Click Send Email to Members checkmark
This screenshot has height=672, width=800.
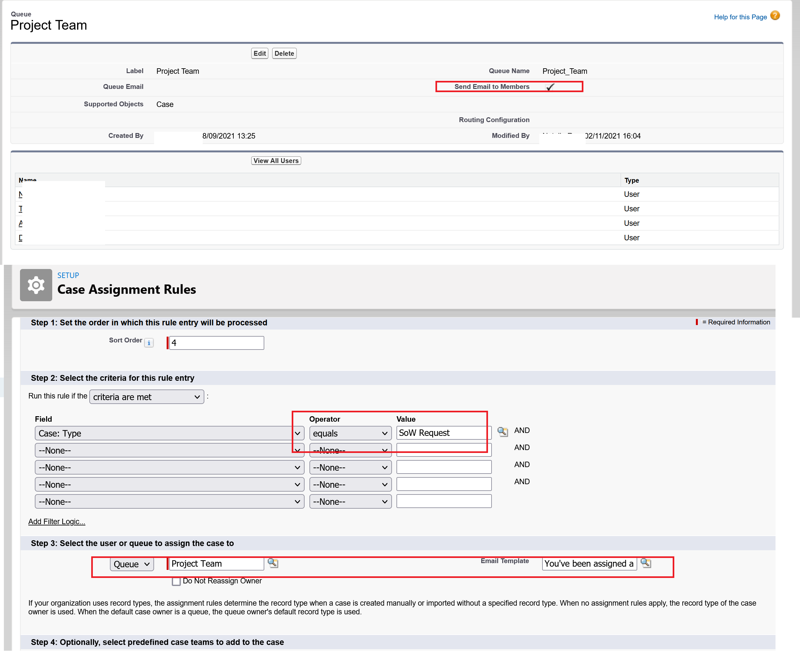click(x=550, y=87)
